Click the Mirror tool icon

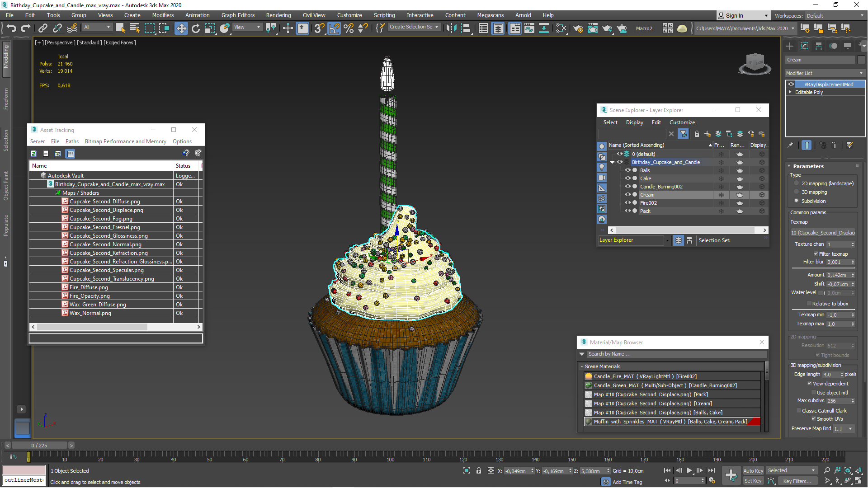point(451,28)
